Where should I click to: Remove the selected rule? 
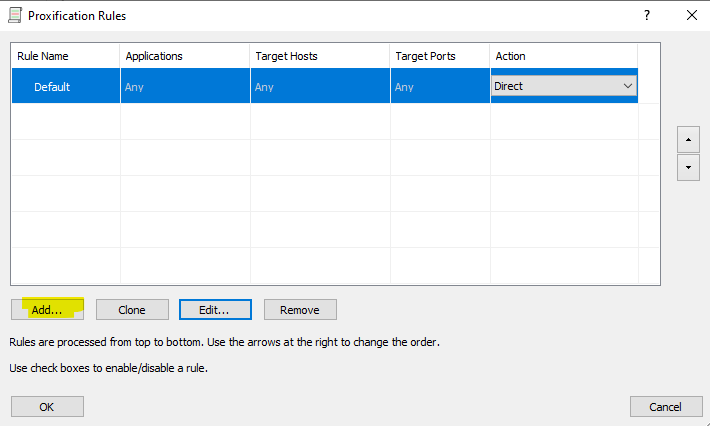300,310
